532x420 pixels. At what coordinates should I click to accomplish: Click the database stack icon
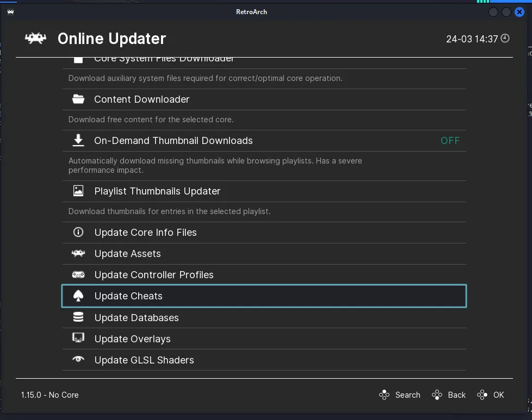78,318
